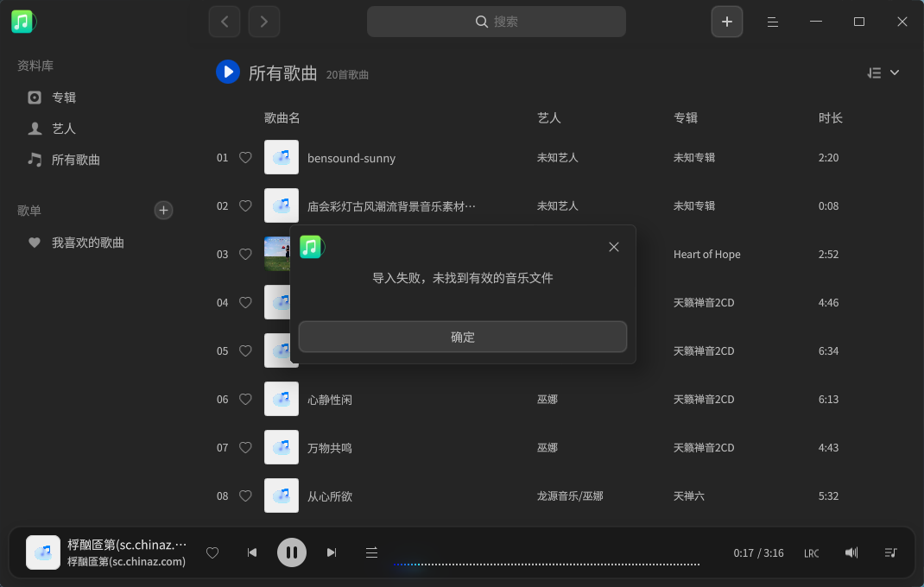Click the forward navigation arrow

(264, 22)
